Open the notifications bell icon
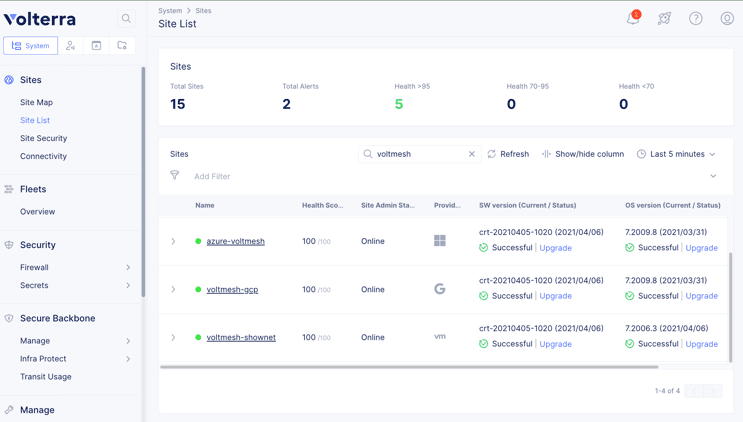Screen dimensions: 743x422 coord(633,19)
